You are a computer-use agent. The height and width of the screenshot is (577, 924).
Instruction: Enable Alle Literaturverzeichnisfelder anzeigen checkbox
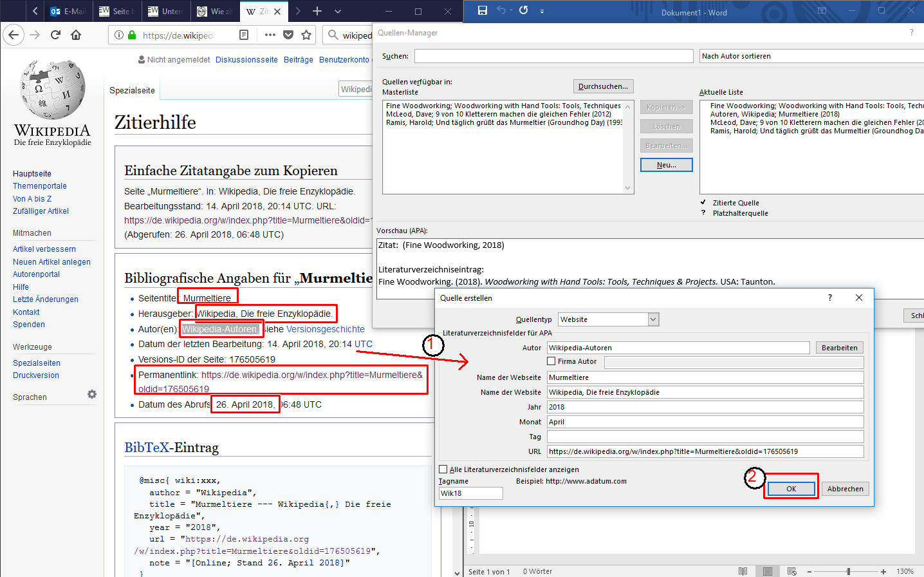click(443, 469)
